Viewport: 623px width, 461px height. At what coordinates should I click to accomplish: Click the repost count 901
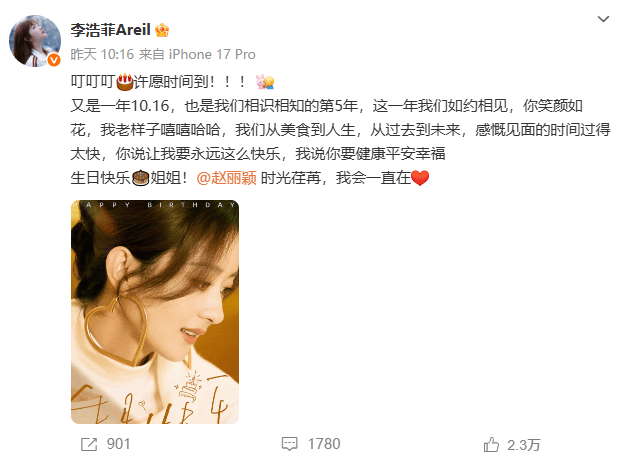click(118, 444)
